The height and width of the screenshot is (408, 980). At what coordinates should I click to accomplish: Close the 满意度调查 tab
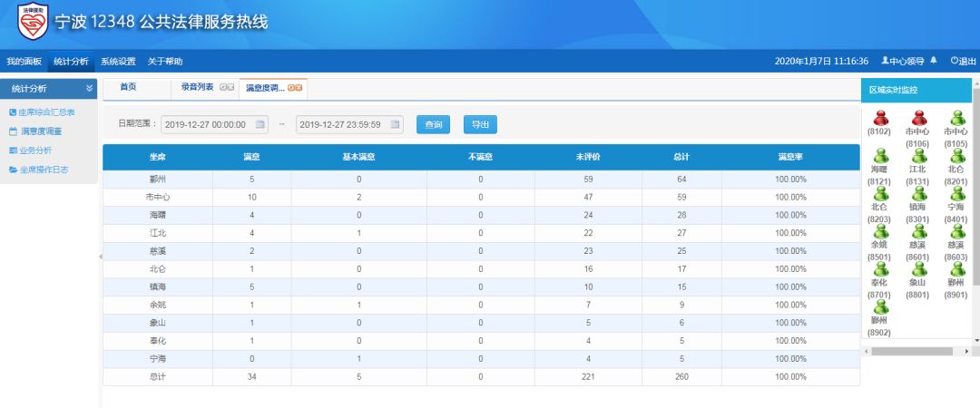click(299, 88)
